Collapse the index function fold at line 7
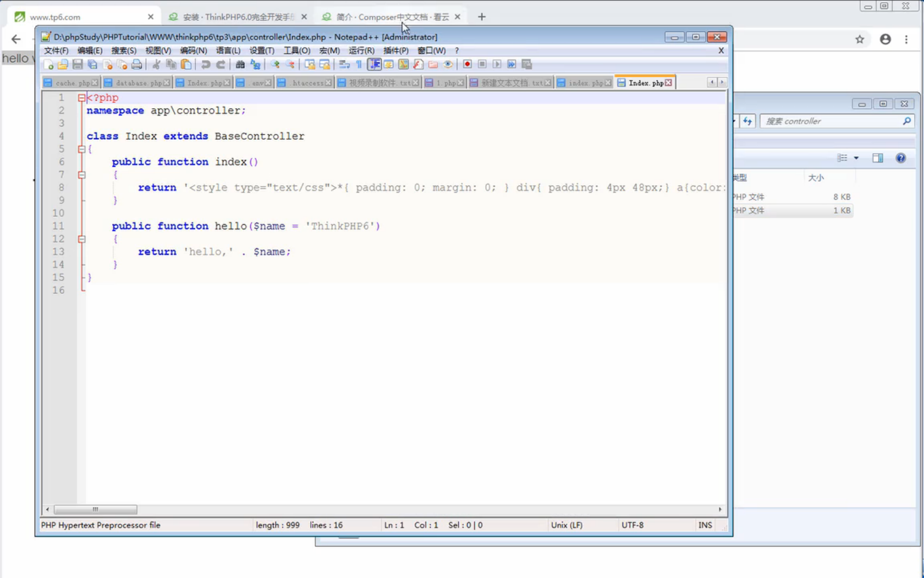This screenshot has width=924, height=578. [x=81, y=175]
